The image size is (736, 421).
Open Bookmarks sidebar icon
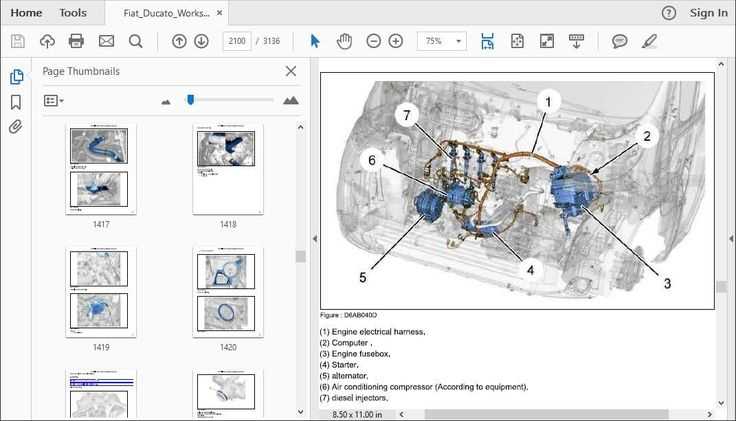point(16,102)
